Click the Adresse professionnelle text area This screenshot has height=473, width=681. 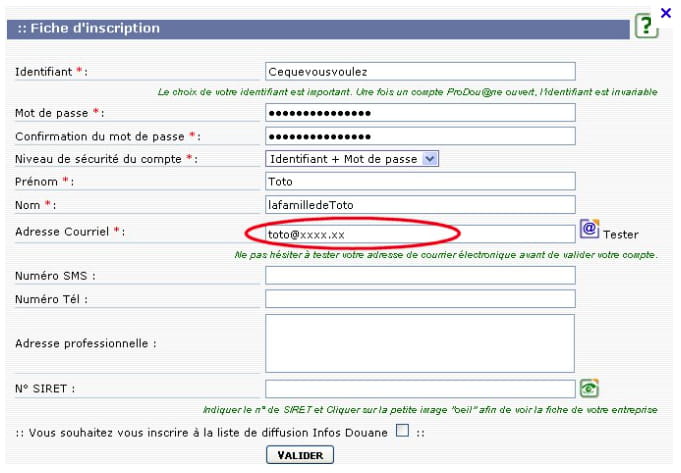click(420, 343)
